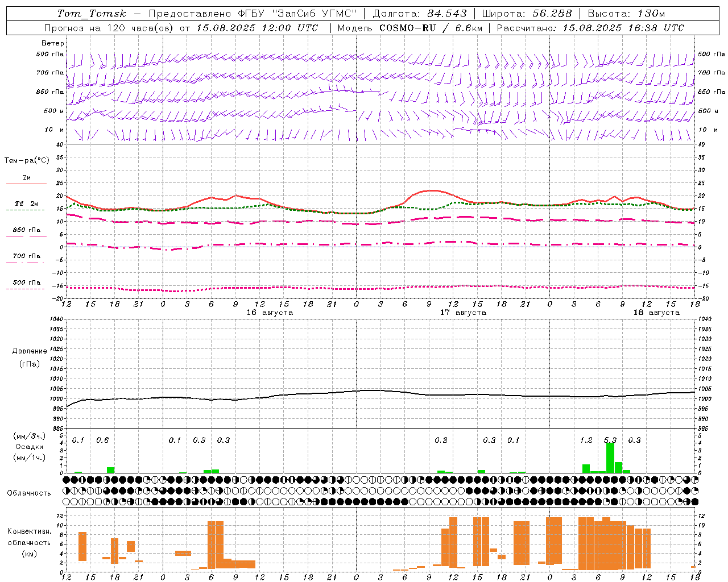Select the 'Широта: 56.288' latitude value
Screen dimensions: 728x582
point(527,14)
